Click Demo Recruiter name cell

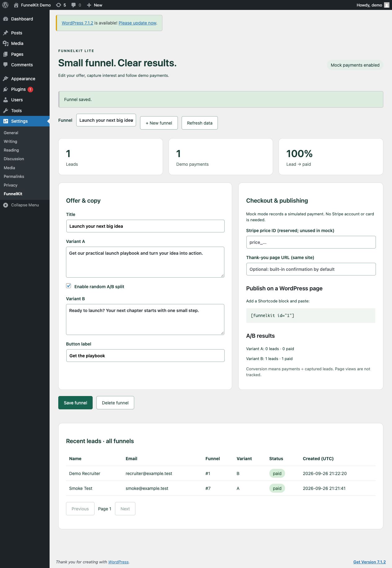85,473
